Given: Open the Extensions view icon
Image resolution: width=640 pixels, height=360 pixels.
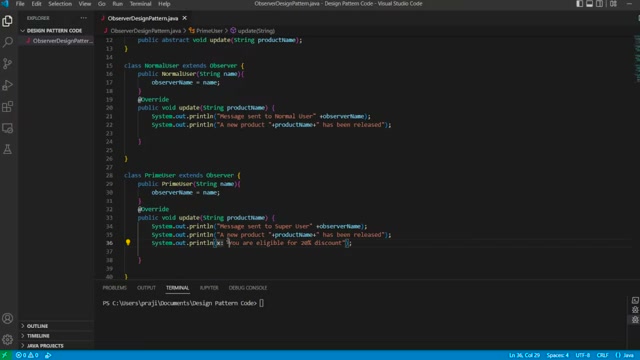Looking at the screenshot, I should click(7, 107).
